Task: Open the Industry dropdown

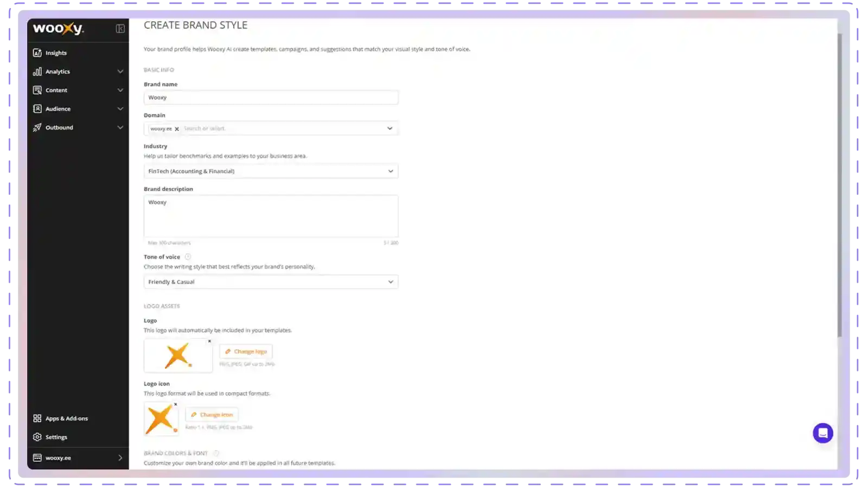Action: point(271,171)
